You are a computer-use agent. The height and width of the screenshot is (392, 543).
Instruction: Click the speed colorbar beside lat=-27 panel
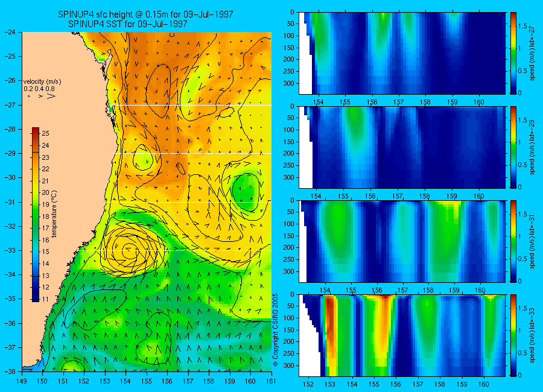pyautogui.click(x=513, y=53)
